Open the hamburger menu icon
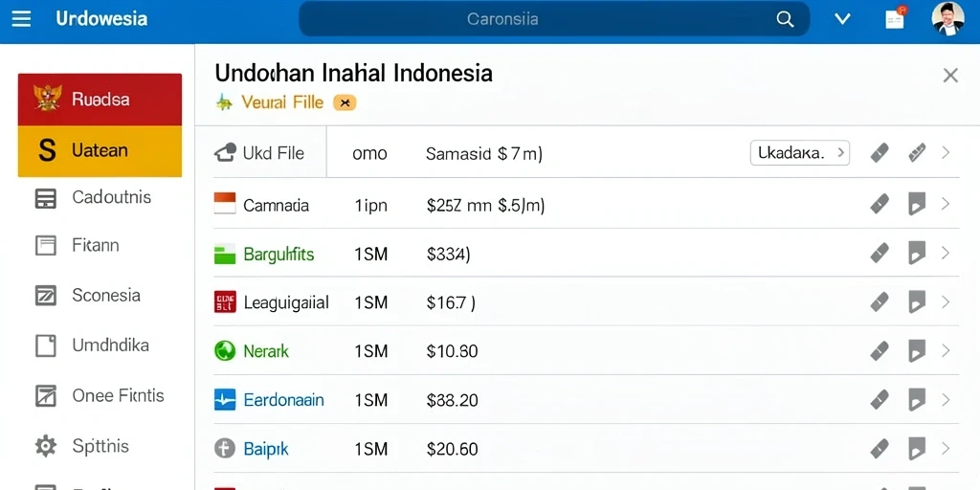 22,19
